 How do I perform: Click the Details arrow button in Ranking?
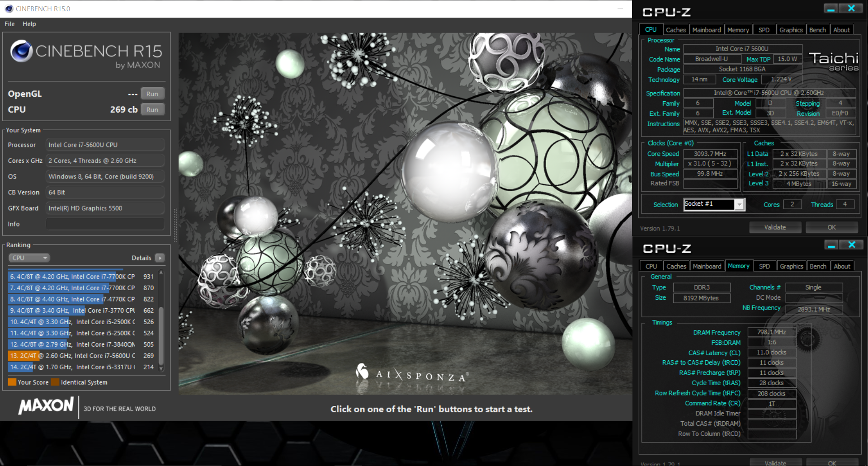(x=160, y=258)
